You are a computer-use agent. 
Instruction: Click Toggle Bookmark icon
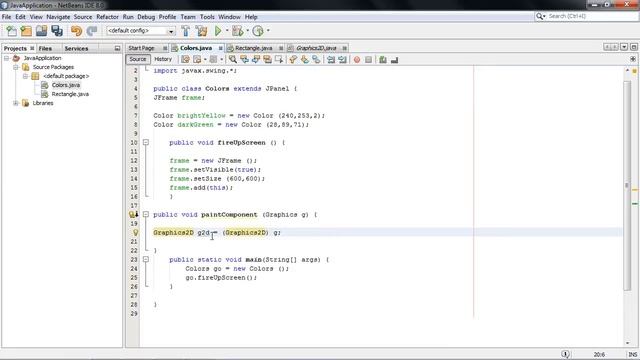316,60
